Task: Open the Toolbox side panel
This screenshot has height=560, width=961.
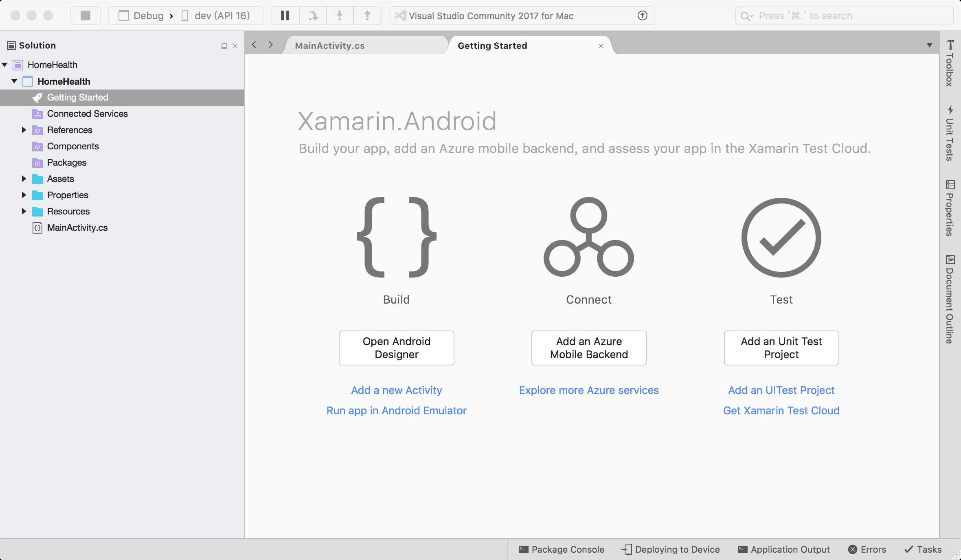Action: pyautogui.click(x=950, y=63)
